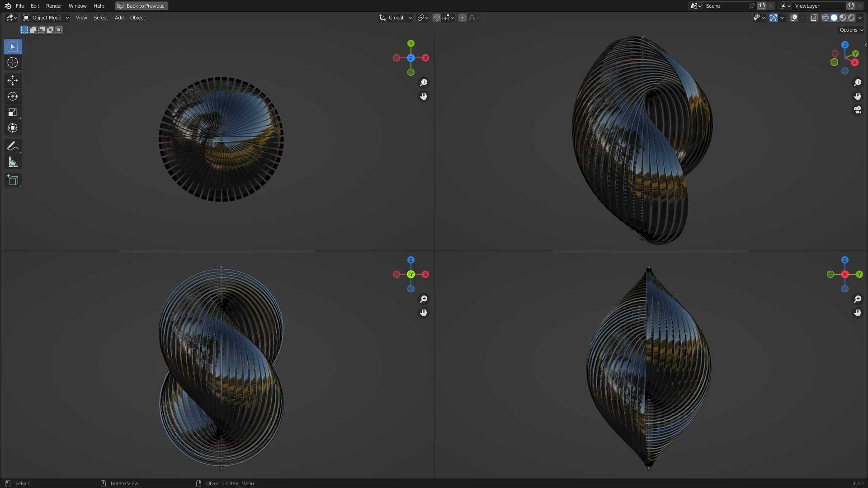Screen dimensions: 868x488
Task: Open the Object Mode dropdown
Action: 46,18
